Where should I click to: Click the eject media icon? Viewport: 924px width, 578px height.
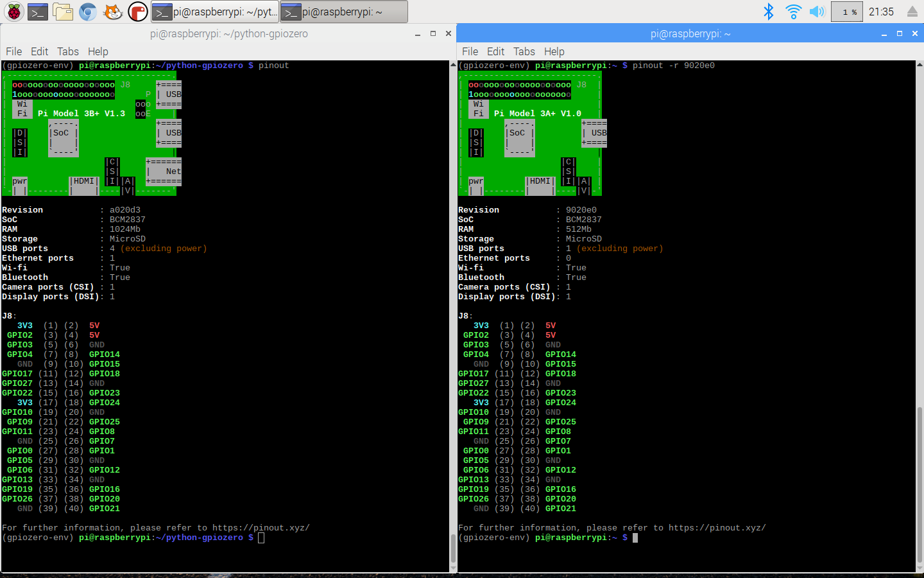point(912,12)
